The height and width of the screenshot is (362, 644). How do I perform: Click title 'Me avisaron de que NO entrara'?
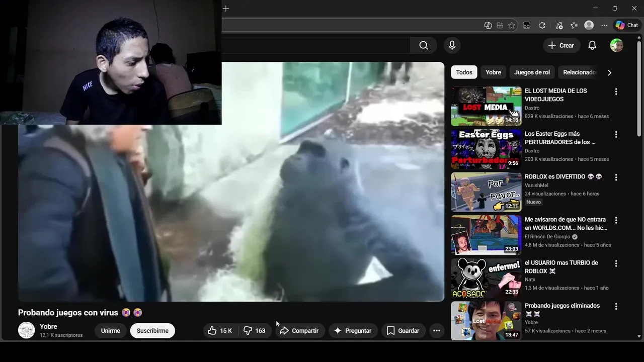pyautogui.click(x=566, y=224)
